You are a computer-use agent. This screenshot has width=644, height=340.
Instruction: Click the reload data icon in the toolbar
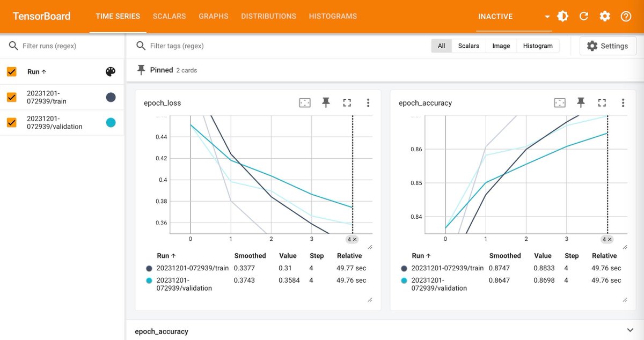583,16
